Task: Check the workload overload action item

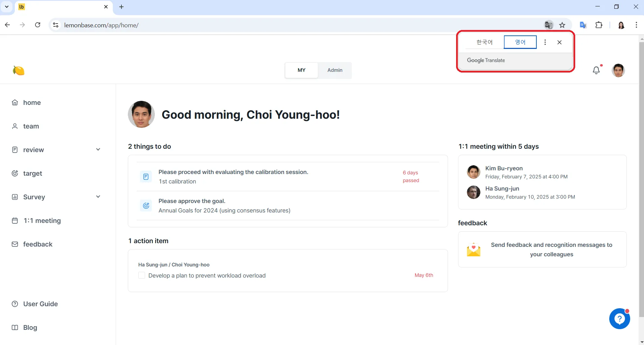Action: (x=142, y=275)
